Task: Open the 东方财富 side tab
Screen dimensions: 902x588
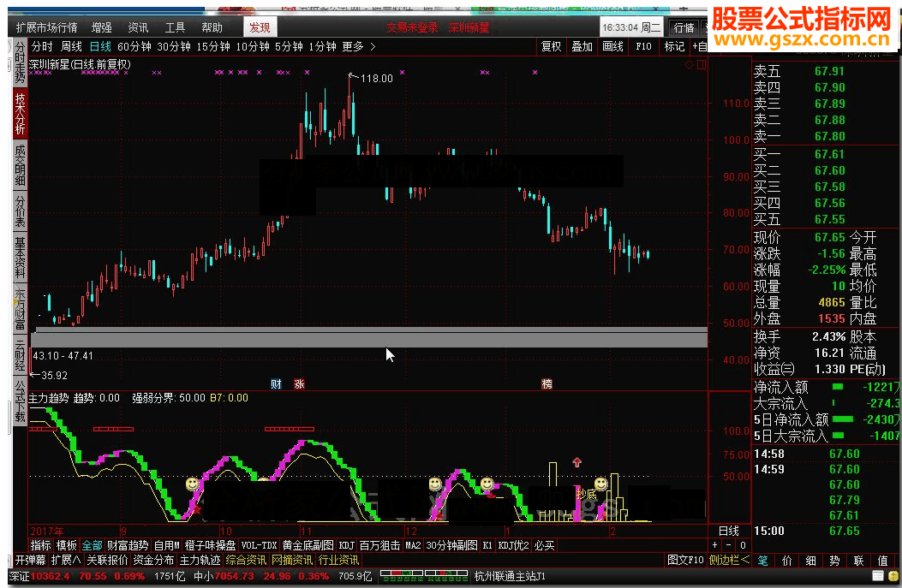Action: [21, 307]
